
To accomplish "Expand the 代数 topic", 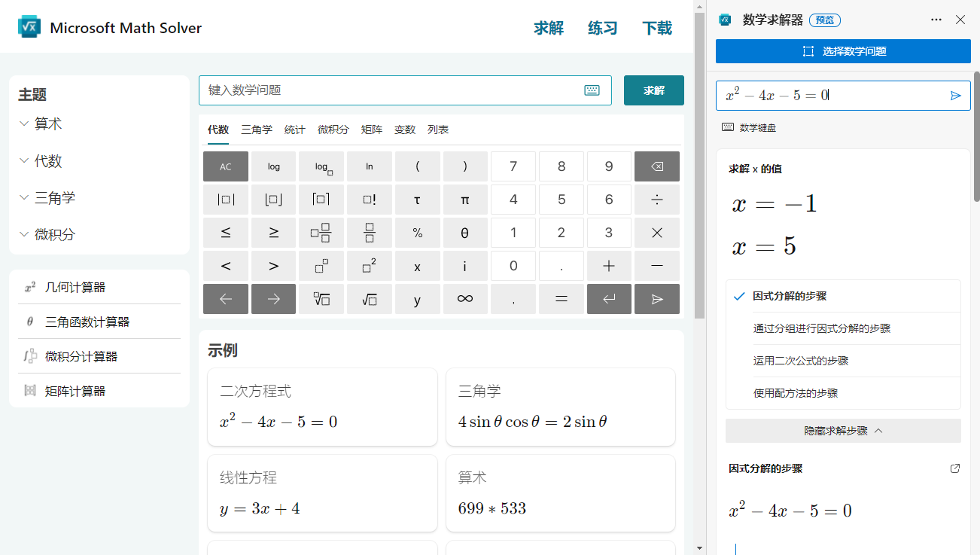I will coord(41,161).
